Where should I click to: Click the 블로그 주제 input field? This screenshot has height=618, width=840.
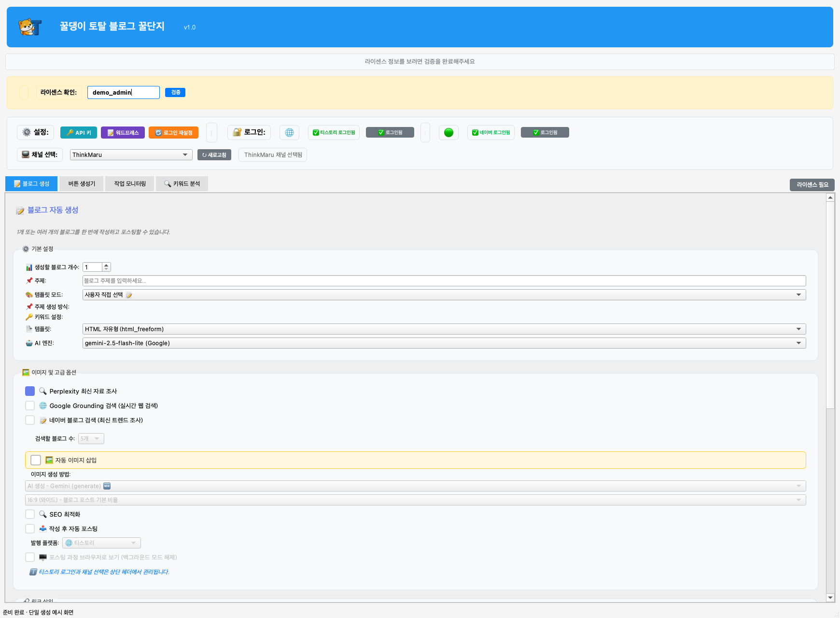point(444,281)
